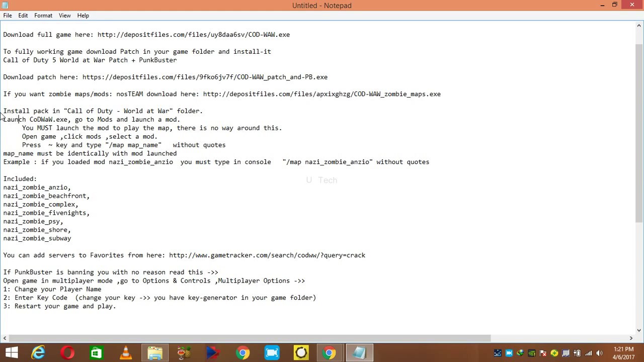
Task: Click the "Press ~ key and type" line
Action: point(124,145)
